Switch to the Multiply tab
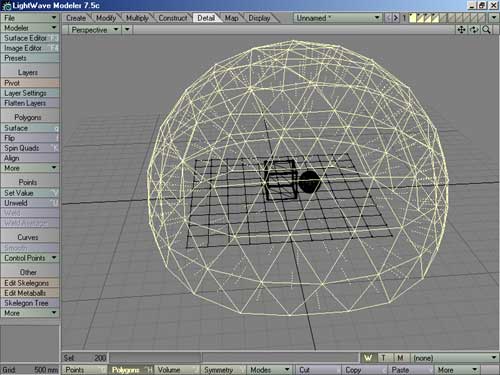This screenshot has width=500, height=375. 137,18
